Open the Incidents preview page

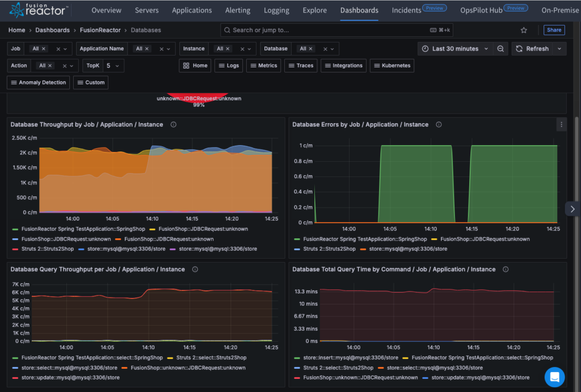[406, 10]
